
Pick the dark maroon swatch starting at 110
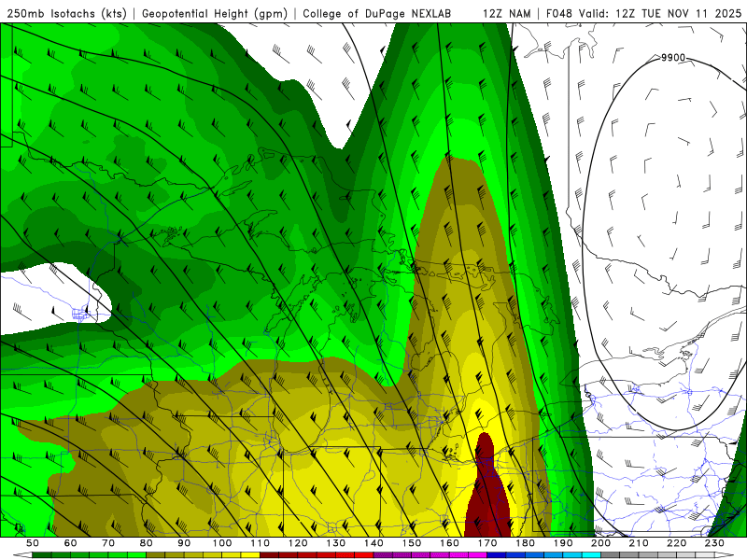[x=270, y=555]
